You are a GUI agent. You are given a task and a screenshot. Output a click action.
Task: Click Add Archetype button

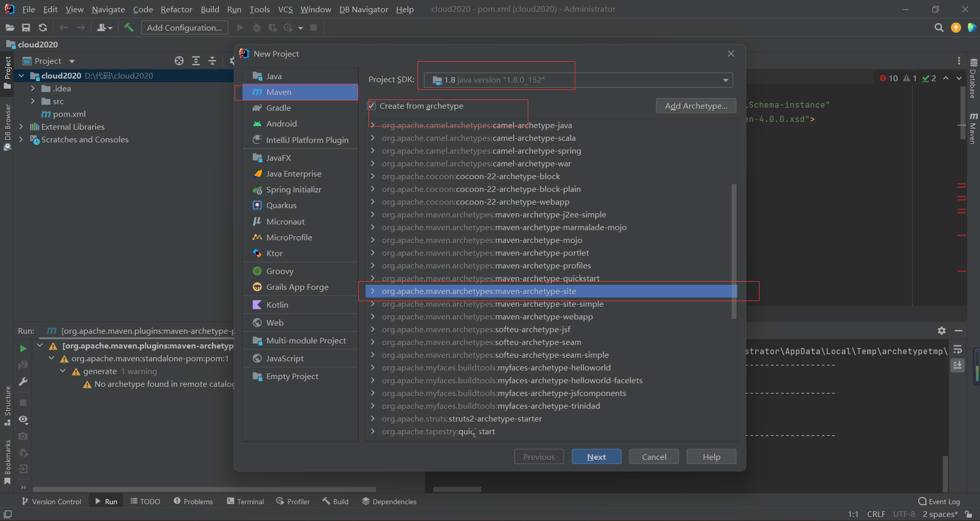point(696,106)
